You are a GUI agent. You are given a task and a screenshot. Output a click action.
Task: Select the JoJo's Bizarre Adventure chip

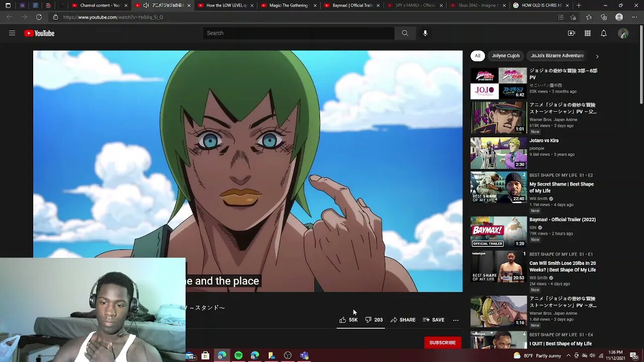(x=557, y=56)
